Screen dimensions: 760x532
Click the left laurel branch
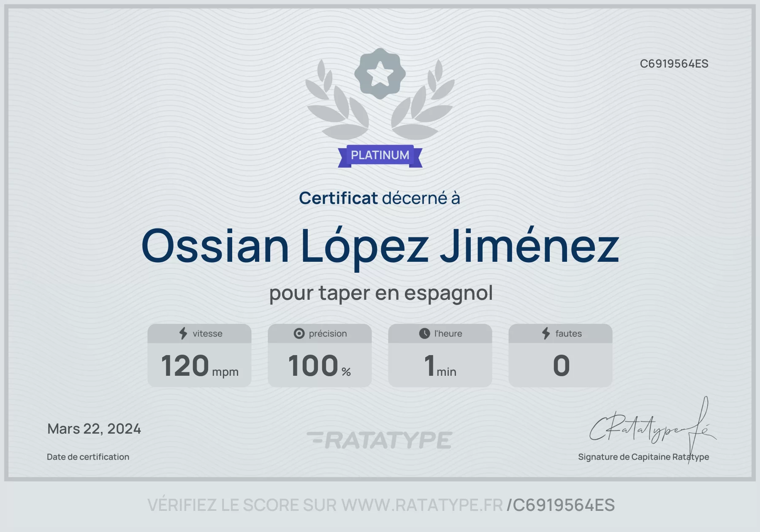point(338,100)
